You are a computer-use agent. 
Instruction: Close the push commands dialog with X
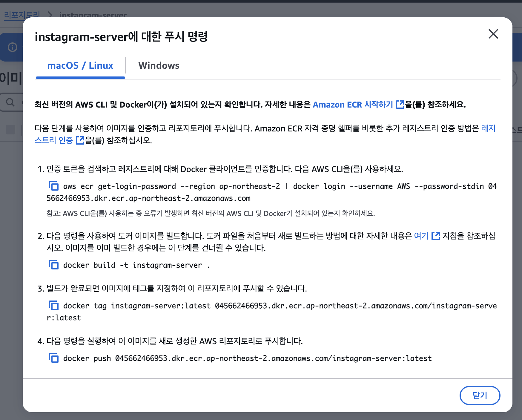coord(493,34)
